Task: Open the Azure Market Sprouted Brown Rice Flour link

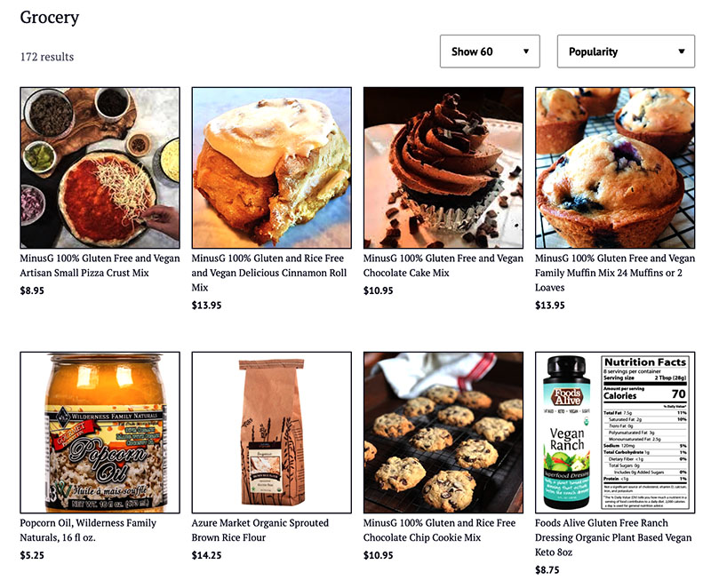Action: [x=260, y=530]
